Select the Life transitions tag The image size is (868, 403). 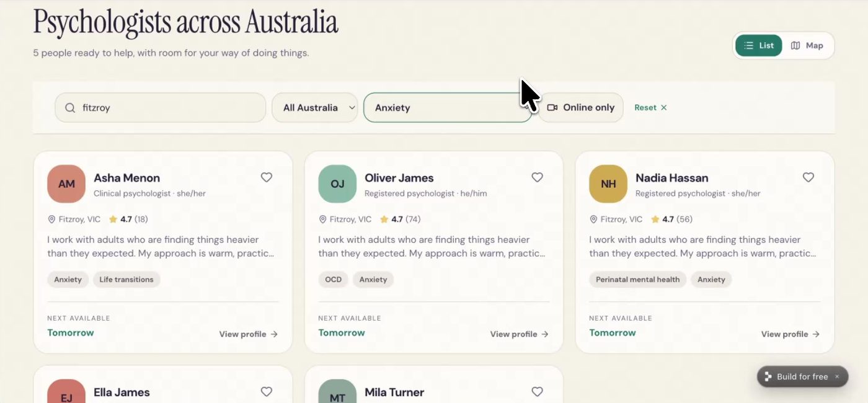point(126,280)
